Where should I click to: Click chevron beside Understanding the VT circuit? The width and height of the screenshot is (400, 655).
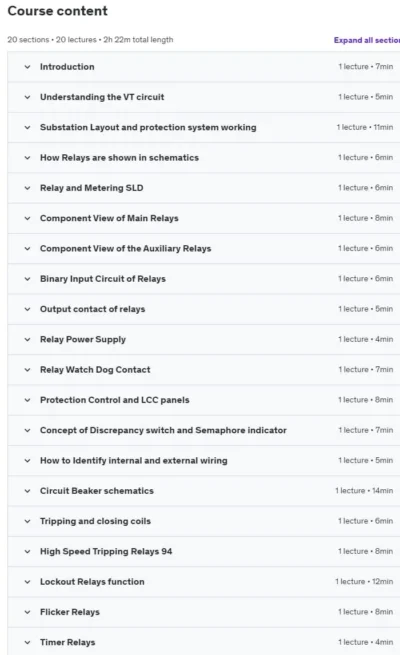[27, 97]
